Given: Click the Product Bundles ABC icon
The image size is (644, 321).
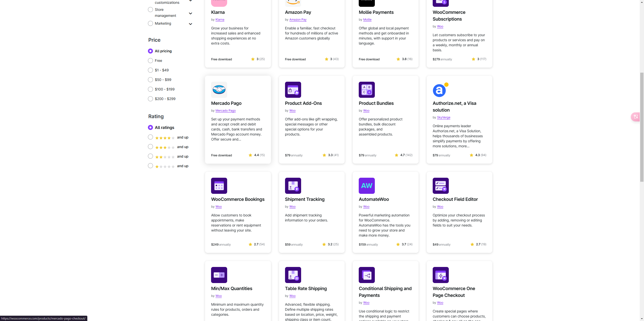Looking at the screenshot, I should click(x=367, y=89).
